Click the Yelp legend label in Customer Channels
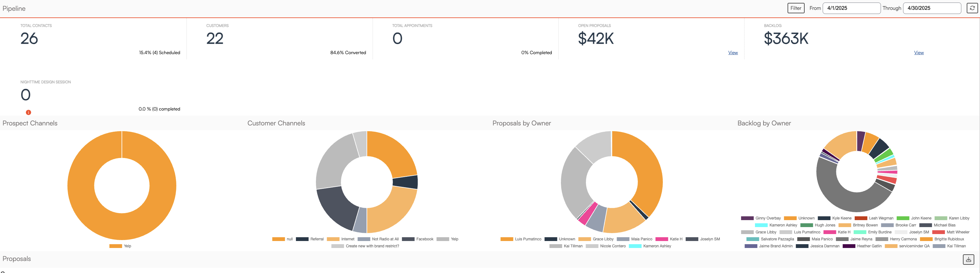The height and width of the screenshot is (273, 980). coord(455,239)
